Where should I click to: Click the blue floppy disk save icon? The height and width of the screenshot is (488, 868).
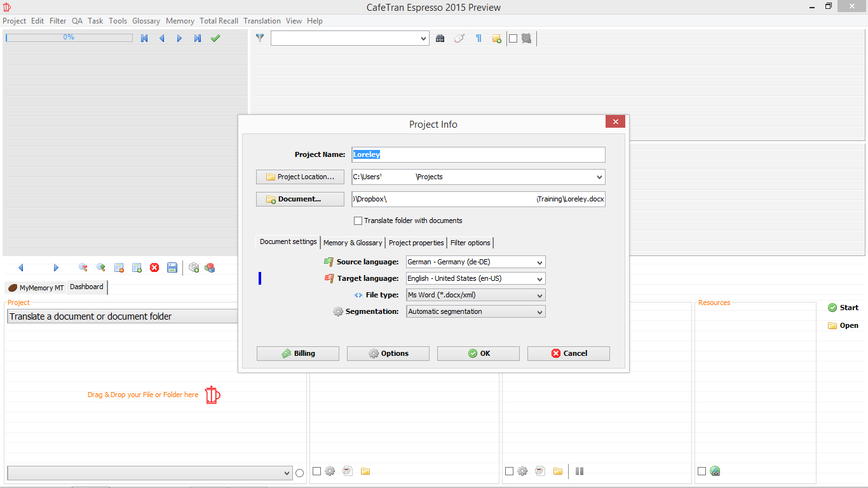(x=172, y=268)
